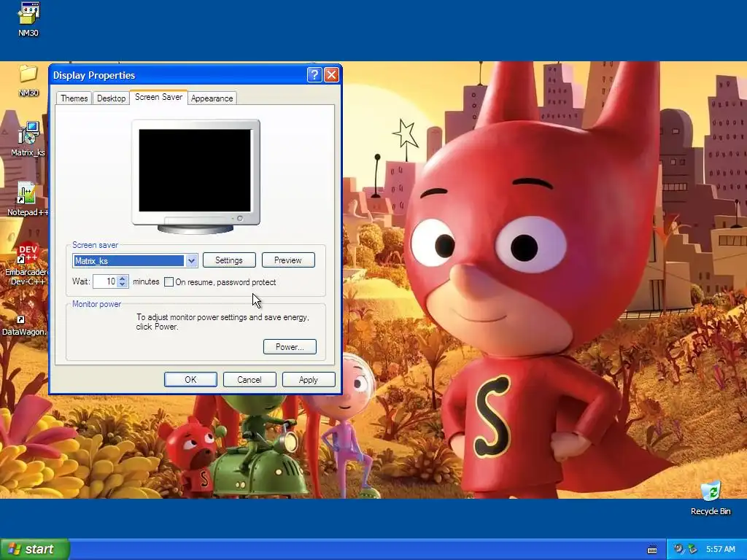Select the Screen Saver tab

click(x=158, y=97)
